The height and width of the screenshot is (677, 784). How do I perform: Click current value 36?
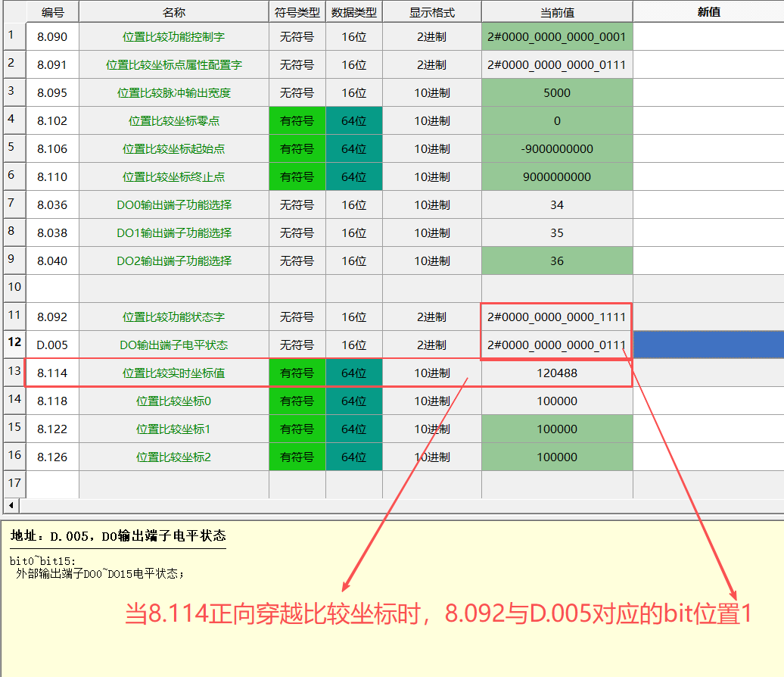(557, 261)
